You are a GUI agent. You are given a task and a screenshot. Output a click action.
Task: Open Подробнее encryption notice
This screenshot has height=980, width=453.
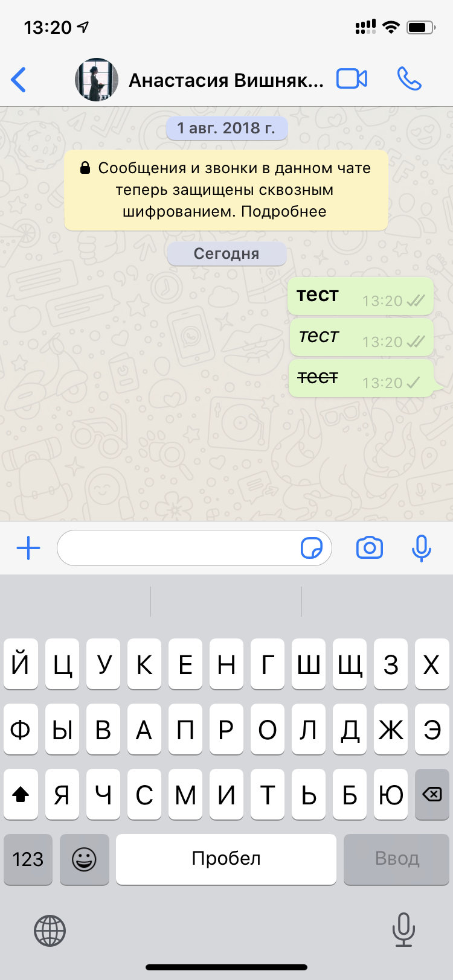pyautogui.click(x=283, y=212)
